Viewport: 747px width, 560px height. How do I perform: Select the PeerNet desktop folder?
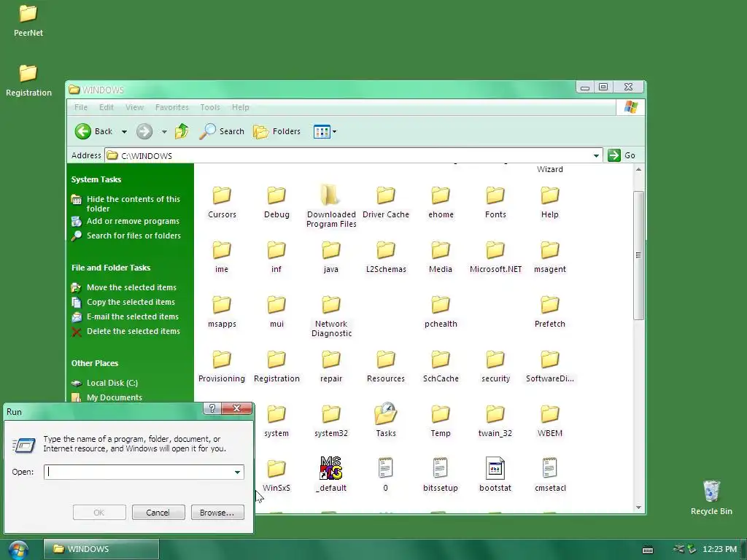click(x=28, y=20)
